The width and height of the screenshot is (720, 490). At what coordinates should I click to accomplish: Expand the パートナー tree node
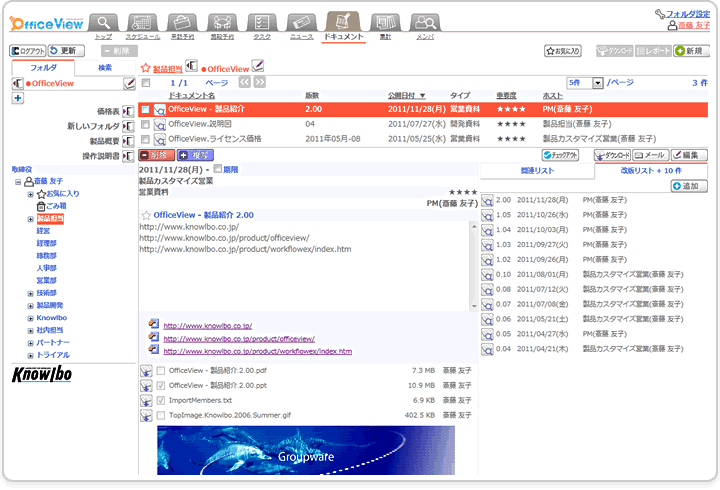tap(30, 343)
